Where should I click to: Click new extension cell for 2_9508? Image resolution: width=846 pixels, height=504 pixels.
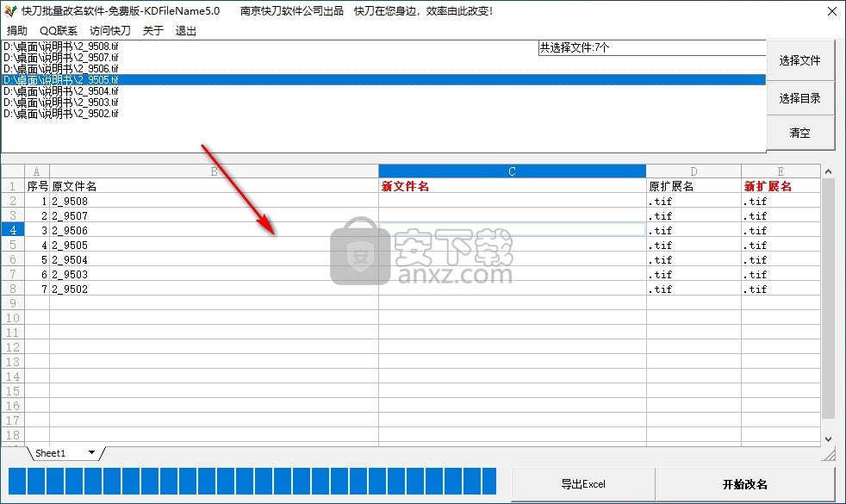click(781, 201)
